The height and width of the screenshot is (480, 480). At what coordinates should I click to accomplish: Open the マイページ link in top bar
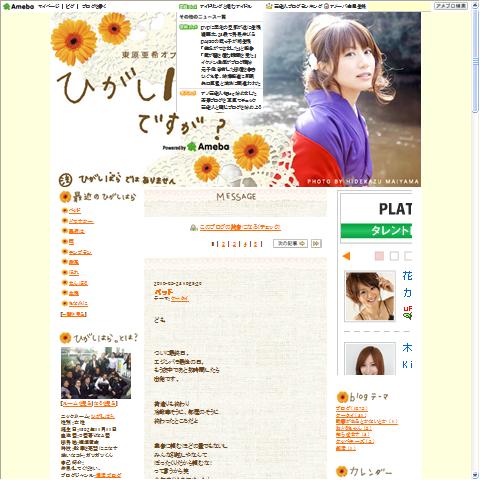point(49,6)
